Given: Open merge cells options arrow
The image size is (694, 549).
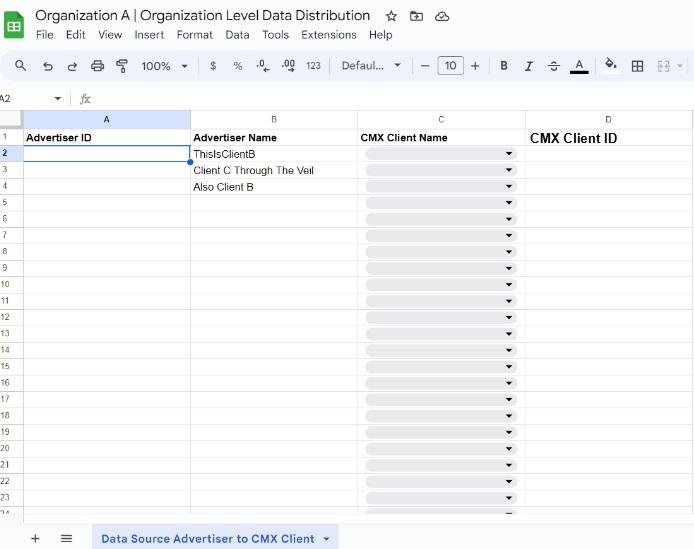Looking at the screenshot, I should click(680, 66).
